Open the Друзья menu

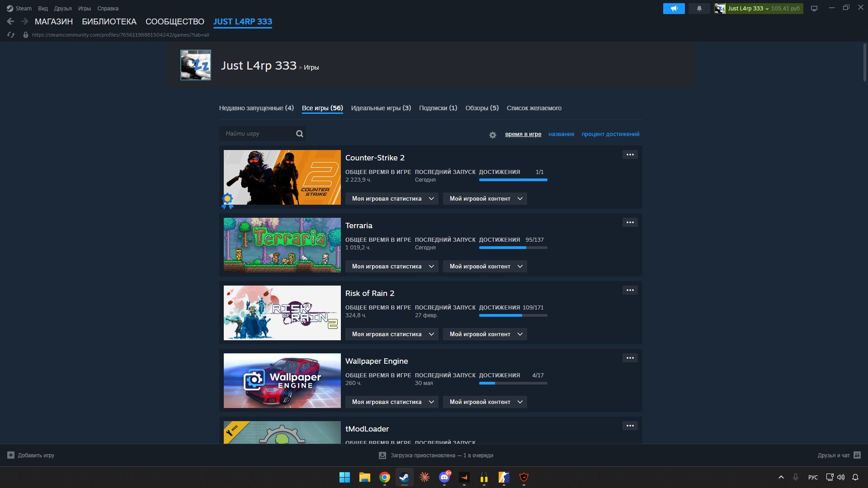pyautogui.click(x=63, y=9)
